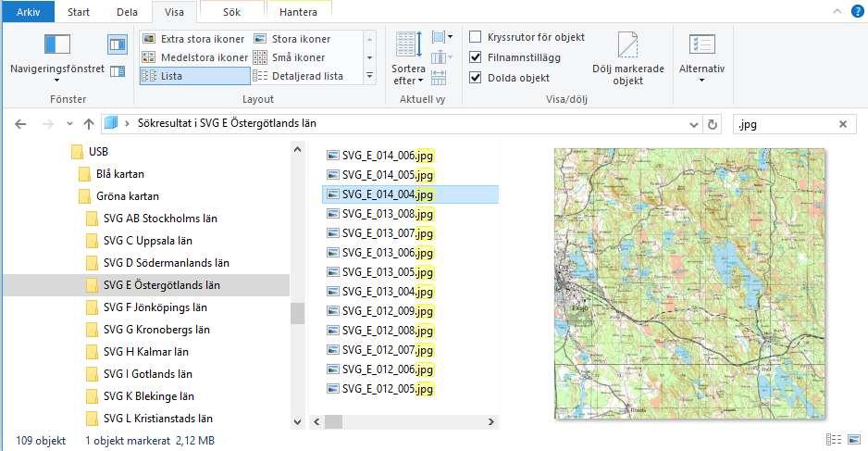The width and height of the screenshot is (868, 451).
Task: Choose Medelstora ikoner layout
Action: [195, 57]
